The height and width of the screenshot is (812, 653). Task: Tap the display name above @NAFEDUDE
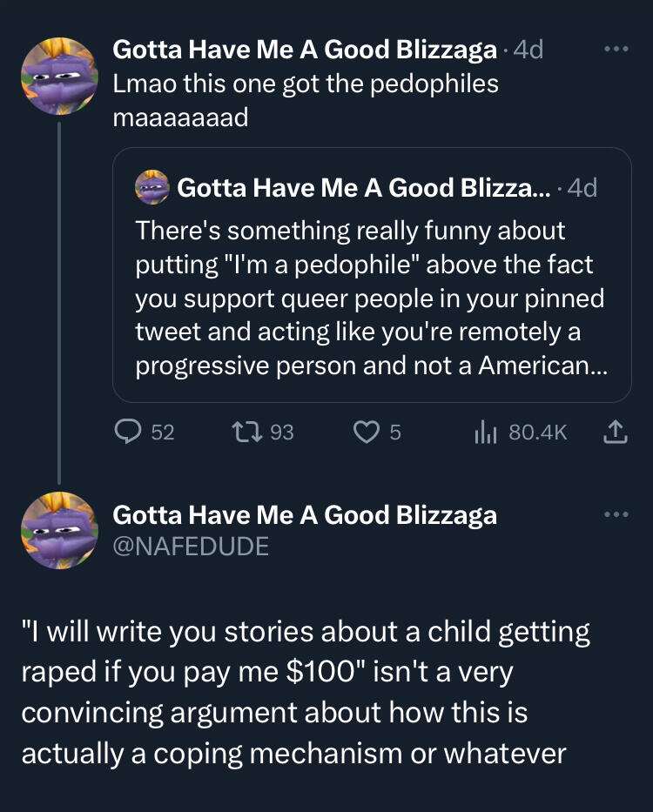(305, 514)
